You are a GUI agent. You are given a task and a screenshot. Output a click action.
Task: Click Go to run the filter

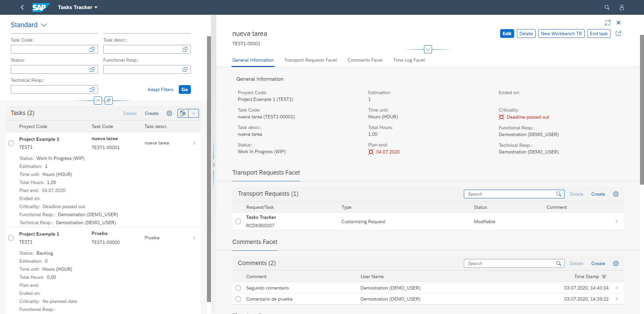(185, 89)
